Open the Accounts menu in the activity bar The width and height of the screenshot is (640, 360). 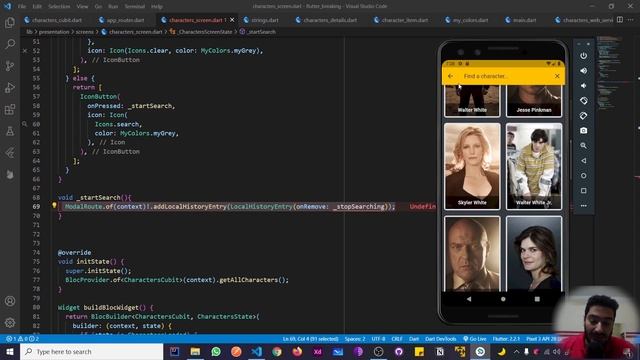[10, 301]
